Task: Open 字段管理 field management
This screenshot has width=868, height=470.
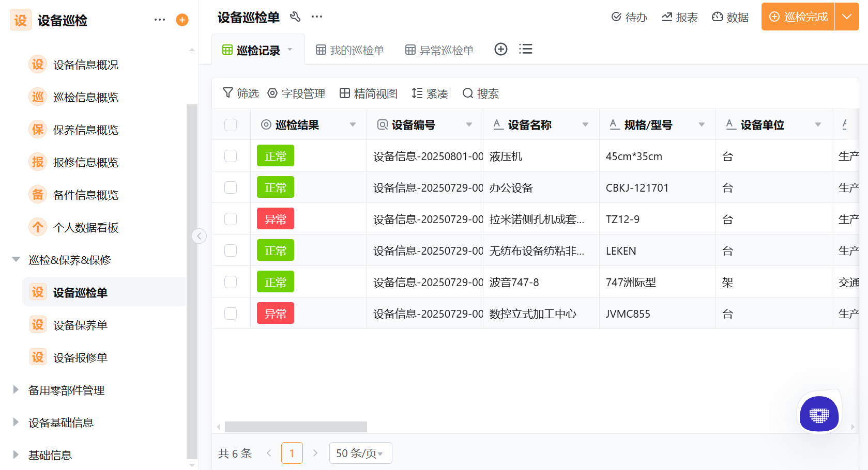Action: (297, 93)
